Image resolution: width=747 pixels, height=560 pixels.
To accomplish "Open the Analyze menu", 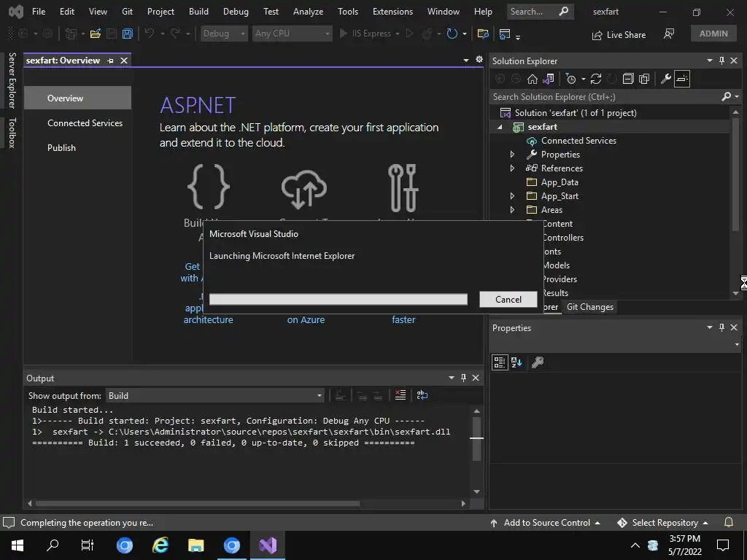I will (x=309, y=12).
